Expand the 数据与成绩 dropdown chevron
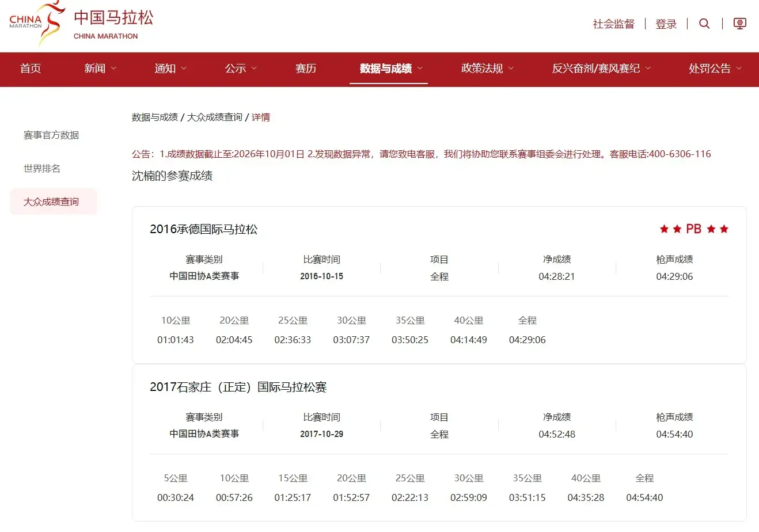This screenshot has height=532, width=759. (x=420, y=69)
